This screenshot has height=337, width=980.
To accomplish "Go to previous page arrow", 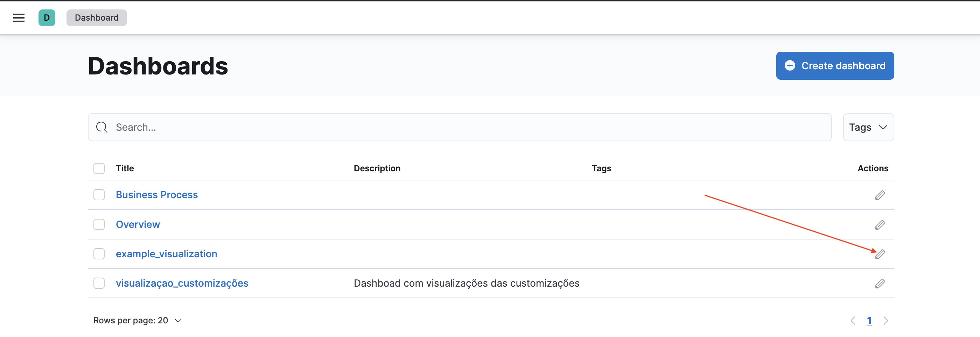I will pos(853,321).
